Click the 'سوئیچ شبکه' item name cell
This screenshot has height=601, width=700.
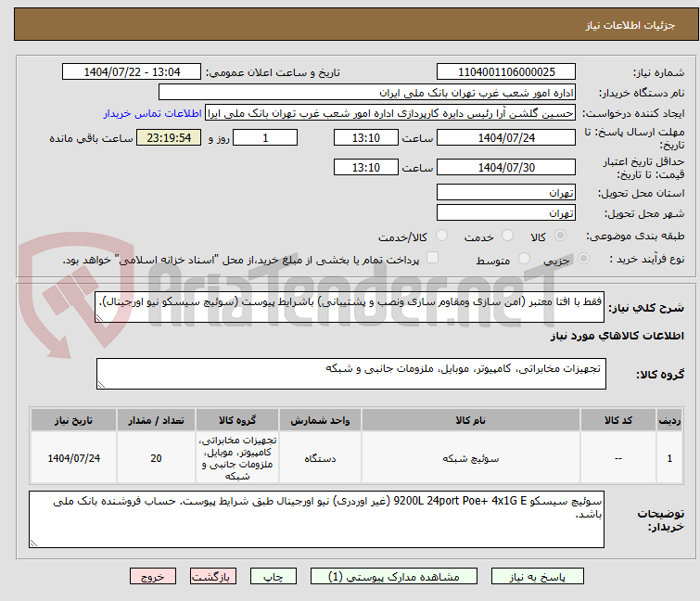click(x=471, y=458)
